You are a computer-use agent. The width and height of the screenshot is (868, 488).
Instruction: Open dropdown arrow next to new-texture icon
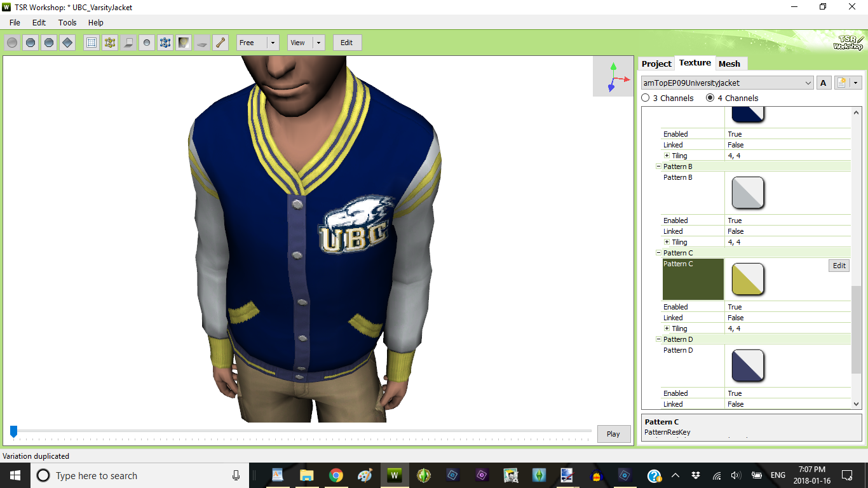click(x=856, y=83)
